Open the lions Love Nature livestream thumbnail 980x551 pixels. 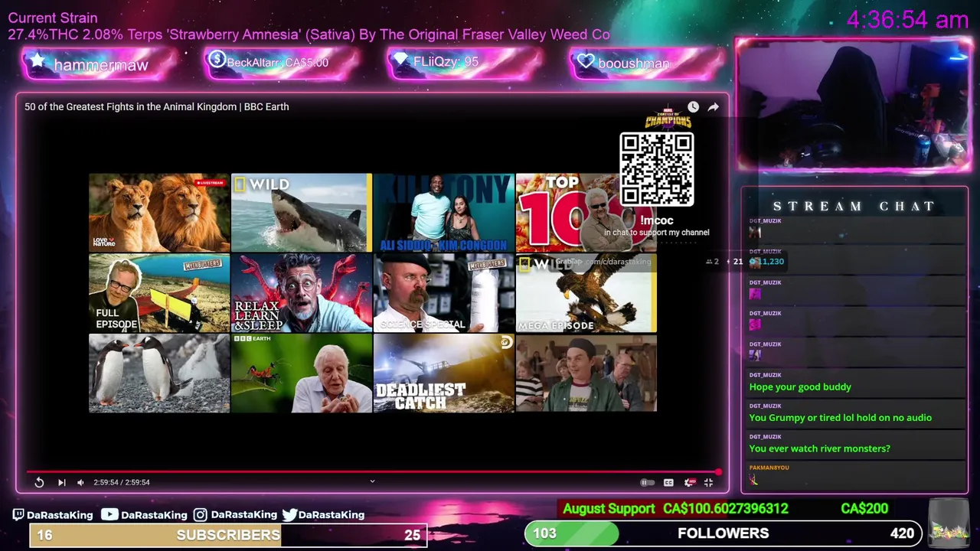[x=159, y=212]
